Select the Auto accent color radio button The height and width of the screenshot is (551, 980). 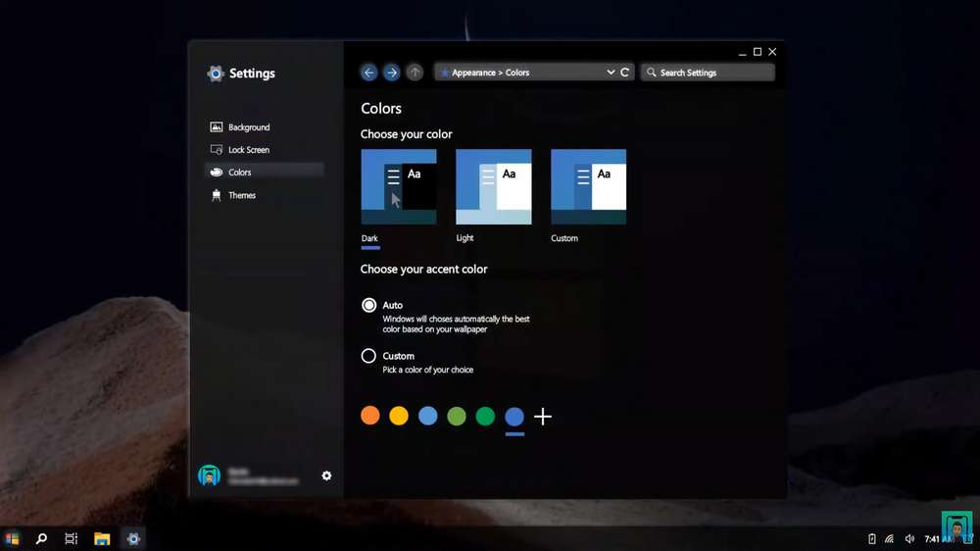point(368,305)
